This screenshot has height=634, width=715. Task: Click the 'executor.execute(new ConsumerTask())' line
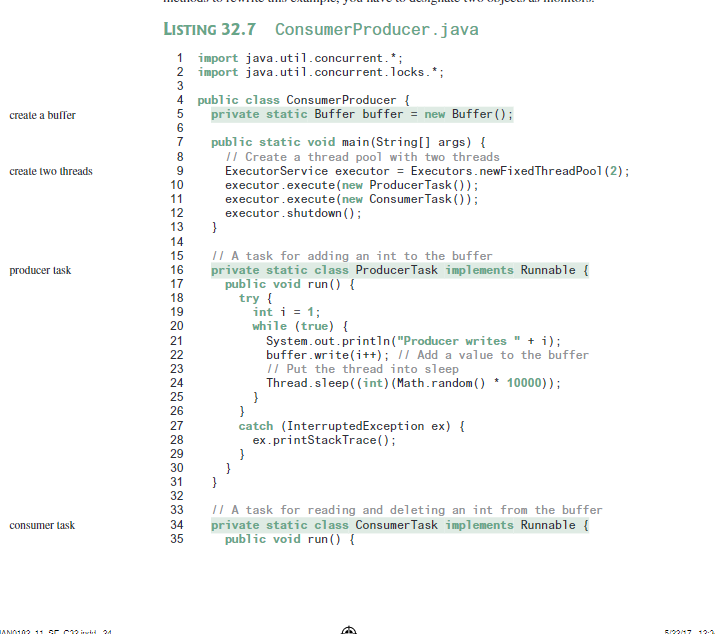coord(352,199)
